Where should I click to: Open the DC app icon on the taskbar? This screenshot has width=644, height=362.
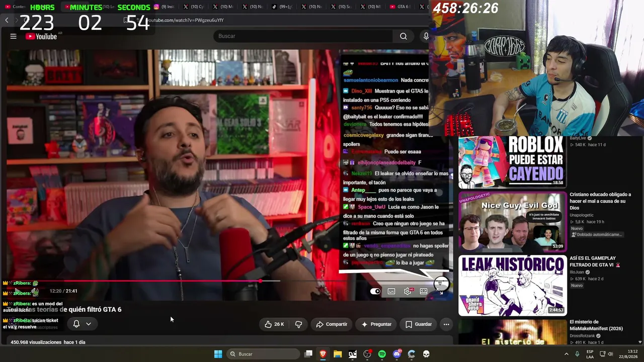tap(353, 354)
